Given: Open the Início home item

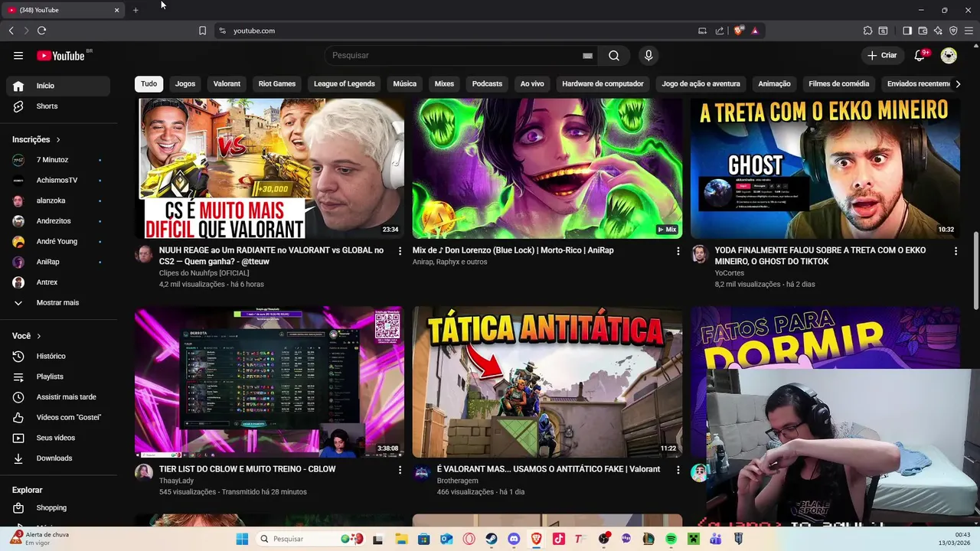Looking at the screenshot, I should pos(58,86).
